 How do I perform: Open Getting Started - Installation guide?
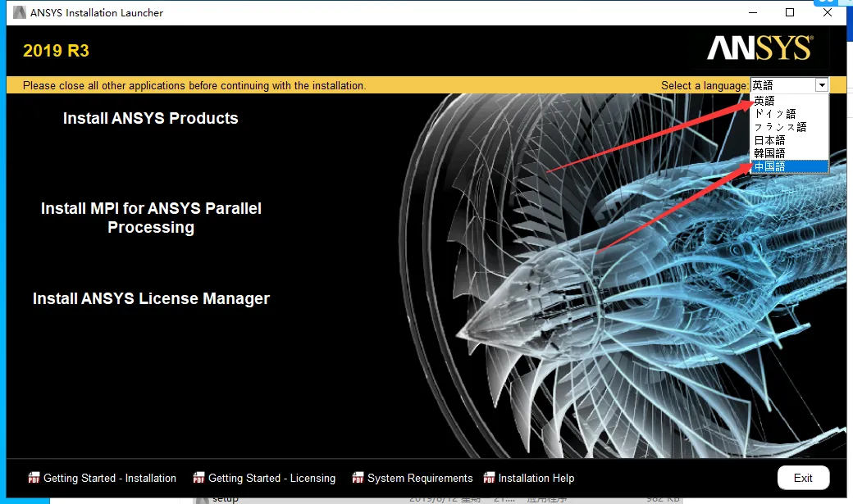pyautogui.click(x=110, y=478)
